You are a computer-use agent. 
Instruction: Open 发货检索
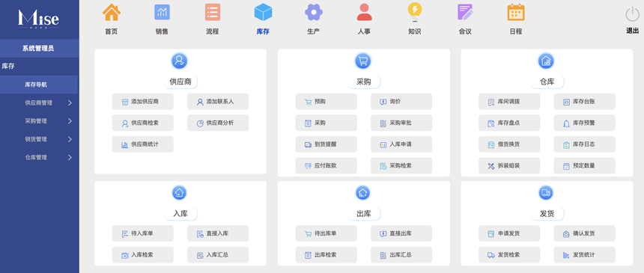point(509,255)
